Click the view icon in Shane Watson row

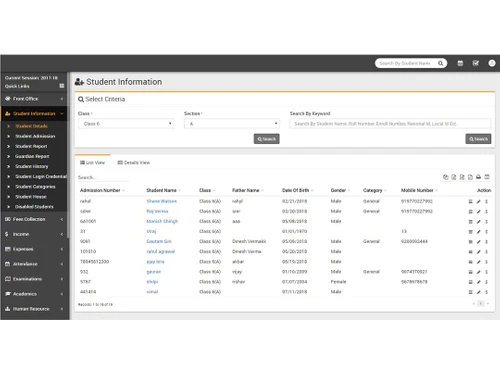(x=470, y=201)
